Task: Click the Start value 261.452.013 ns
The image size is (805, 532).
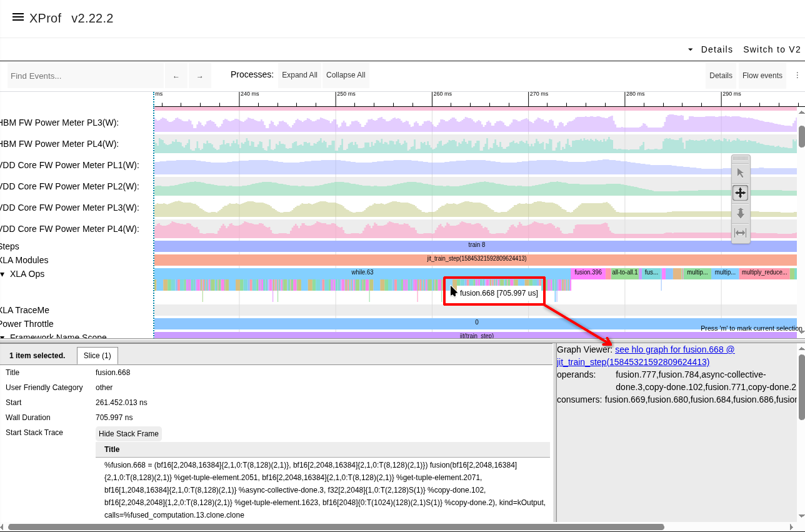Action: click(121, 403)
